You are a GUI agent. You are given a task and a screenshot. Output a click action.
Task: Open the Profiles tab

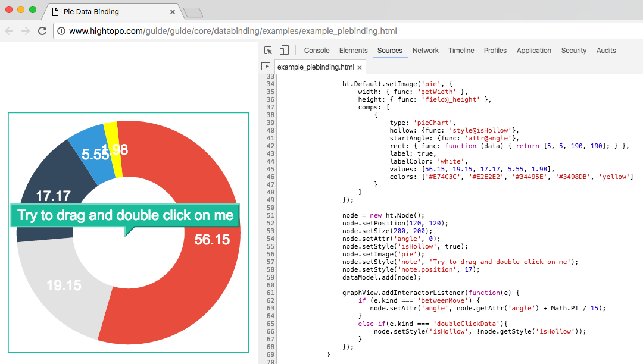(x=495, y=51)
